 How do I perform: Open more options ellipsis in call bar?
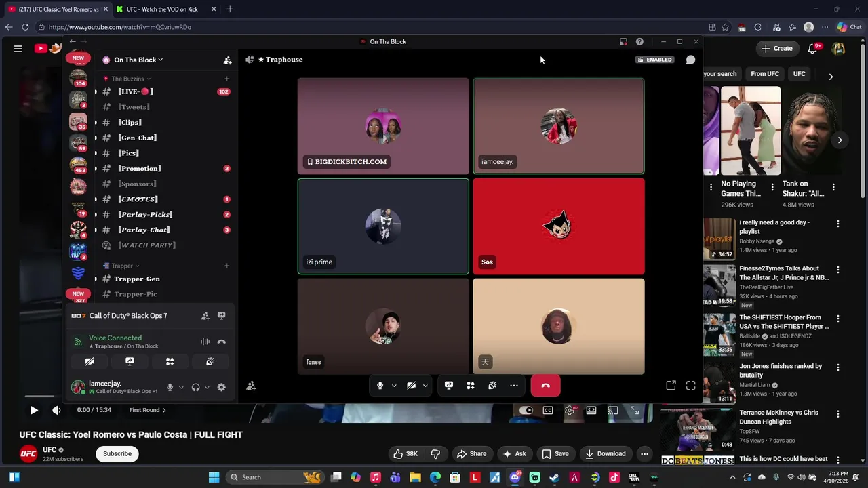point(514,386)
